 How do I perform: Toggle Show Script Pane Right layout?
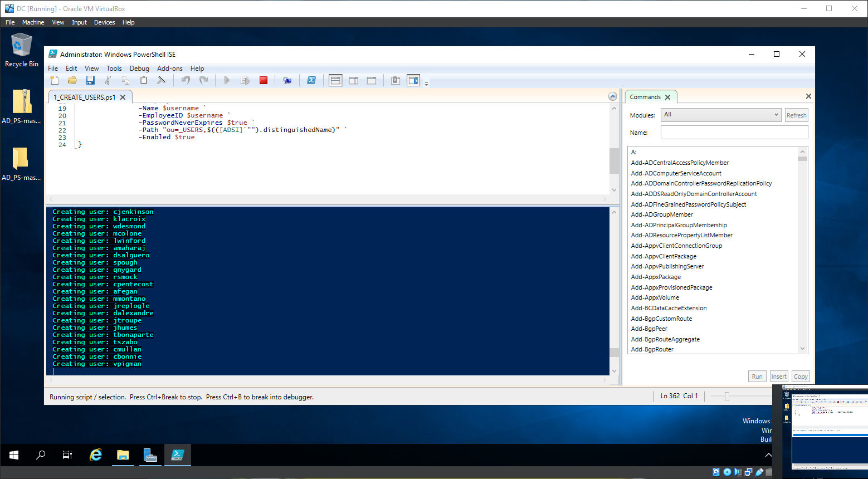click(353, 80)
